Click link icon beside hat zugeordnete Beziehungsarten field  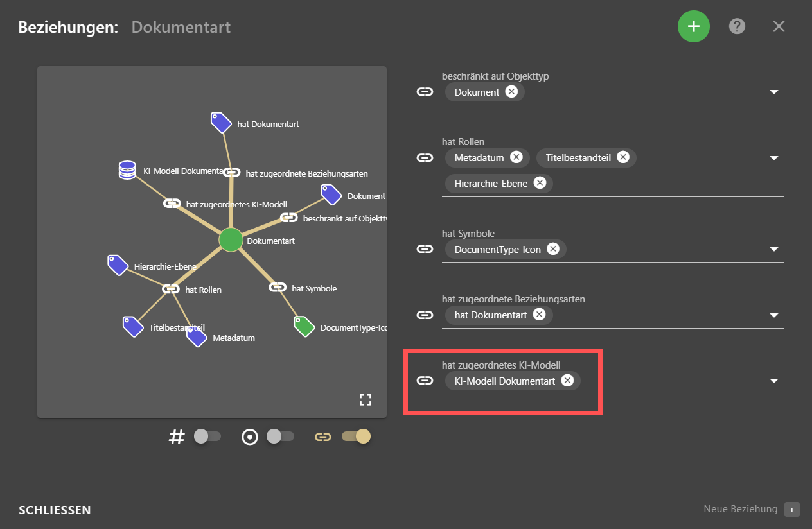(425, 315)
